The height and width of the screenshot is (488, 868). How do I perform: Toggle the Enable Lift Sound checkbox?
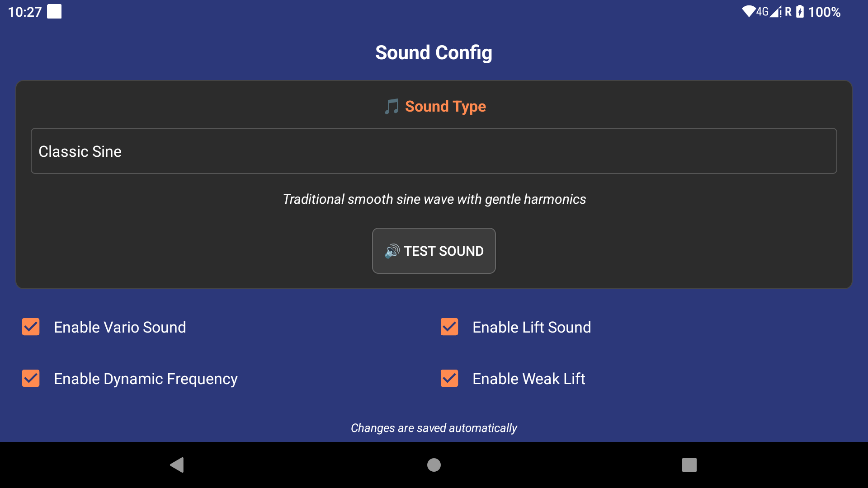tap(449, 327)
